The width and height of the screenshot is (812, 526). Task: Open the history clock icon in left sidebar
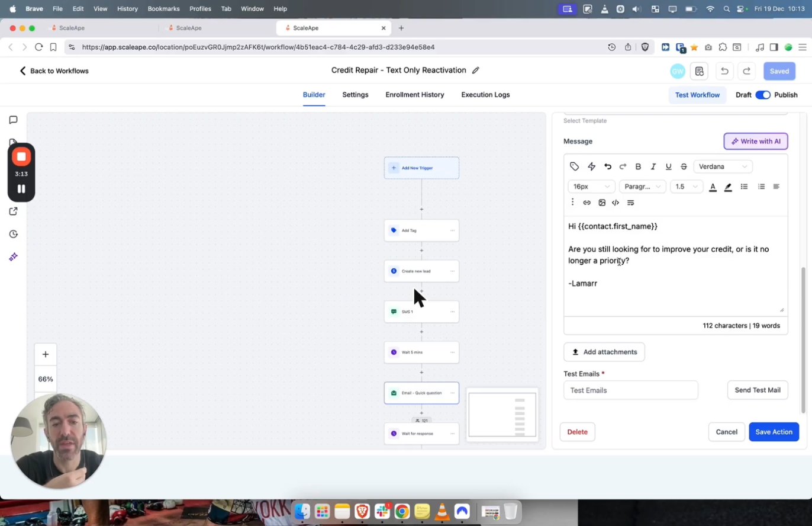click(13, 234)
